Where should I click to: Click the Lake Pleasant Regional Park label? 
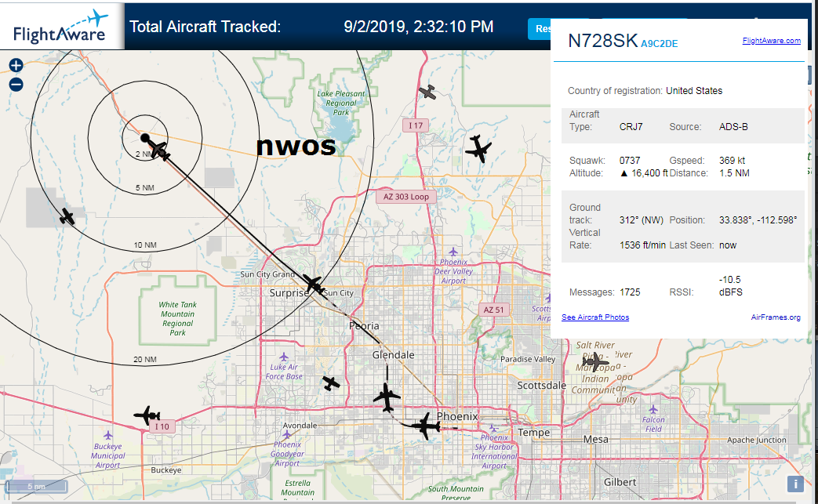click(x=341, y=103)
